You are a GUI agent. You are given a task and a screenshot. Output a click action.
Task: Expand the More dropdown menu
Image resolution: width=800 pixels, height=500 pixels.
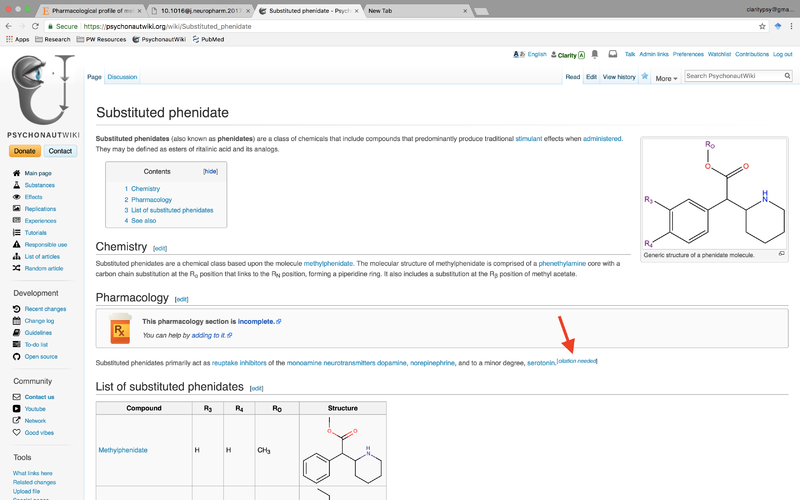point(666,77)
